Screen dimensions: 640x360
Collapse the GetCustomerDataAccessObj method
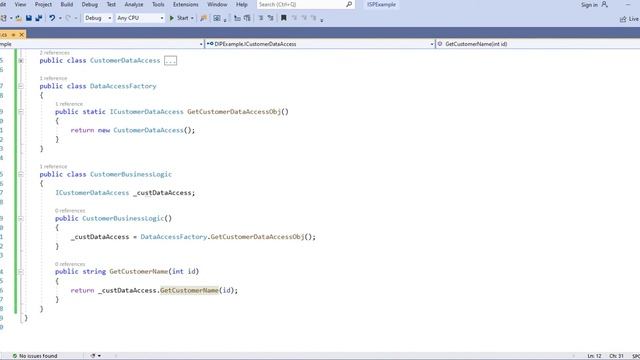(21, 111)
